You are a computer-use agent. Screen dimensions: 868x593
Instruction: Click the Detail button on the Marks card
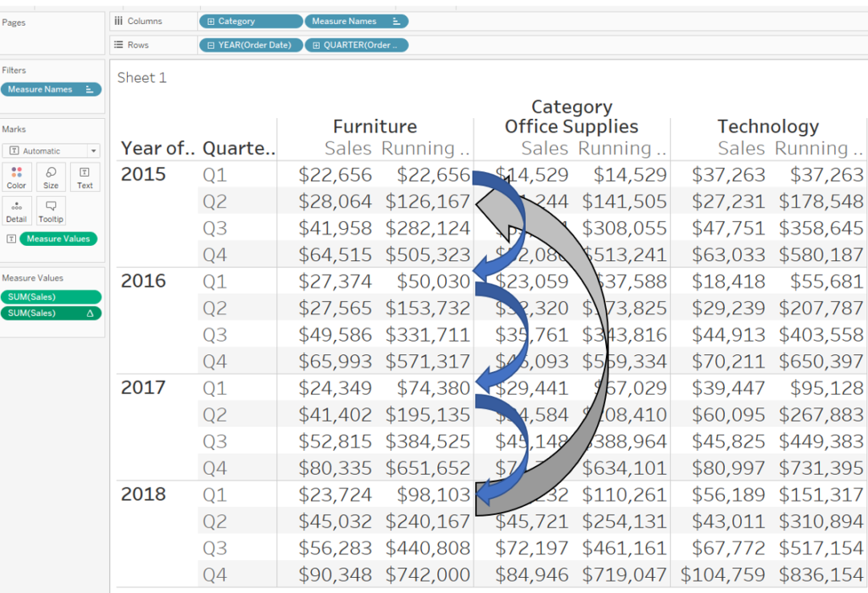(x=16, y=211)
